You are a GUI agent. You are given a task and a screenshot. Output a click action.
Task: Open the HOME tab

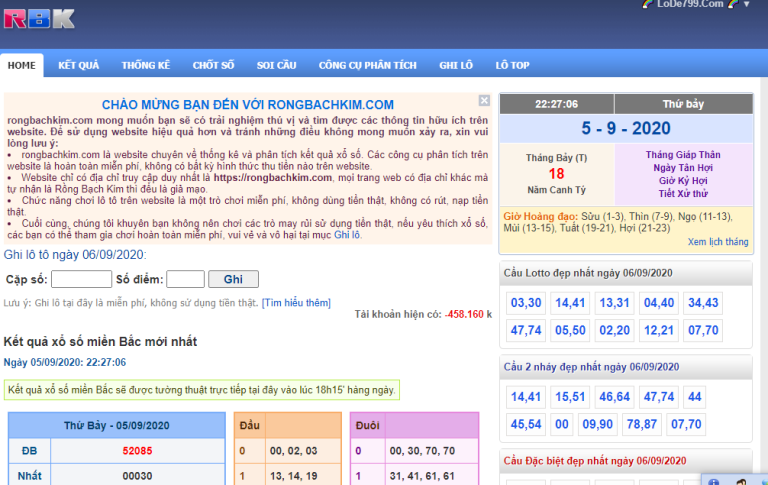pyautogui.click(x=22, y=65)
